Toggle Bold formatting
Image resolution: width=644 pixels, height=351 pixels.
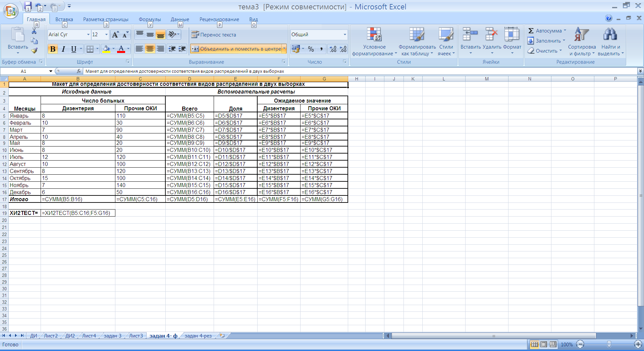53,49
